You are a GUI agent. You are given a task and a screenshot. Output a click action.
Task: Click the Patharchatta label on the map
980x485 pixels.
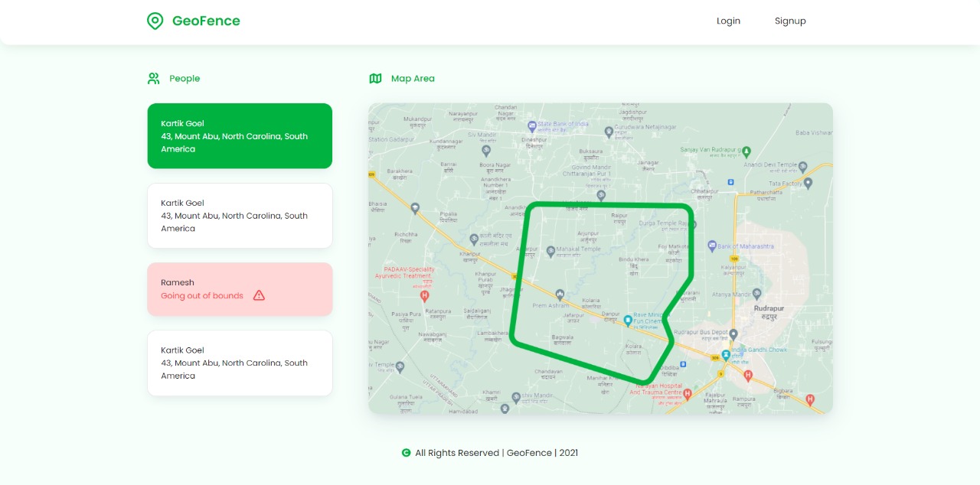pyautogui.click(x=766, y=192)
